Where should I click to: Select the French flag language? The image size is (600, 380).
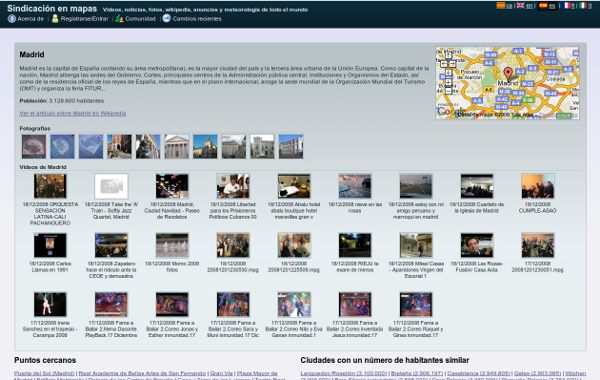point(567,5)
